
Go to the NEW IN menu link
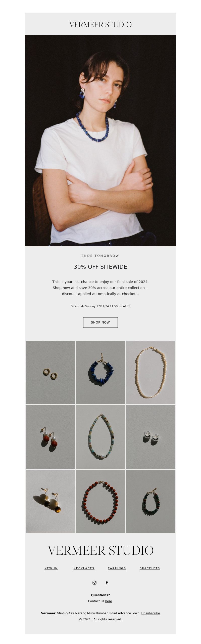coord(51,568)
